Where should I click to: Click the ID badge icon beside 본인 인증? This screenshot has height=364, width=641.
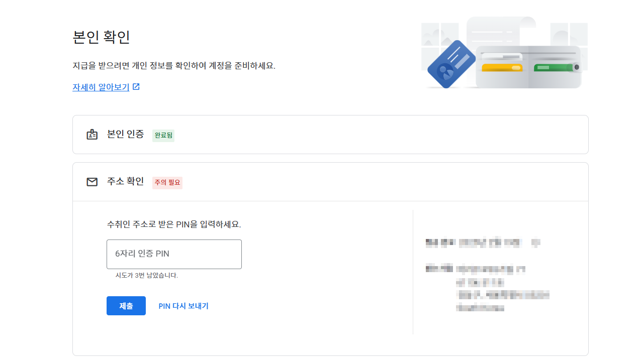92,135
